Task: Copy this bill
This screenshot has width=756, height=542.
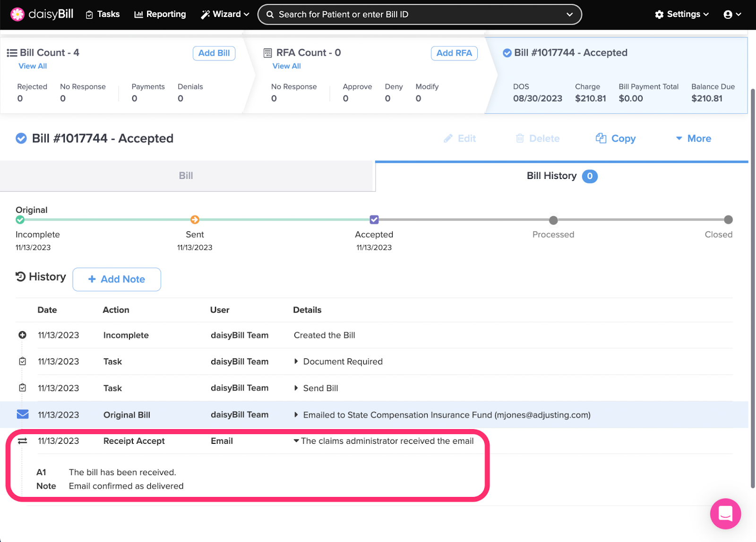Action: click(x=616, y=138)
